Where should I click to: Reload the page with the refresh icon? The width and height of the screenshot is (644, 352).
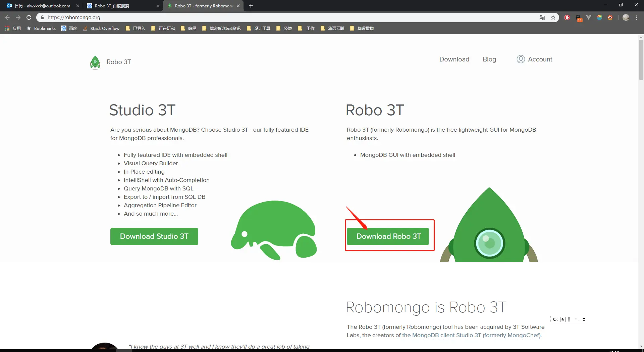pyautogui.click(x=29, y=17)
